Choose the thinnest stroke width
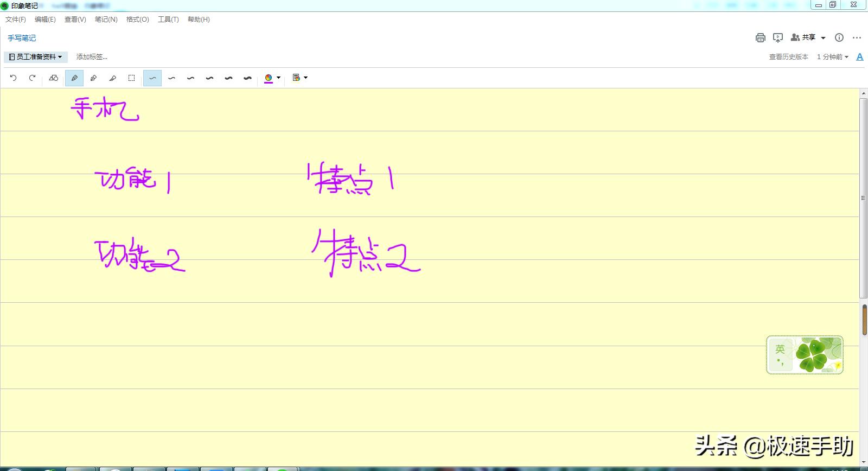This screenshot has width=868, height=471. click(x=152, y=78)
